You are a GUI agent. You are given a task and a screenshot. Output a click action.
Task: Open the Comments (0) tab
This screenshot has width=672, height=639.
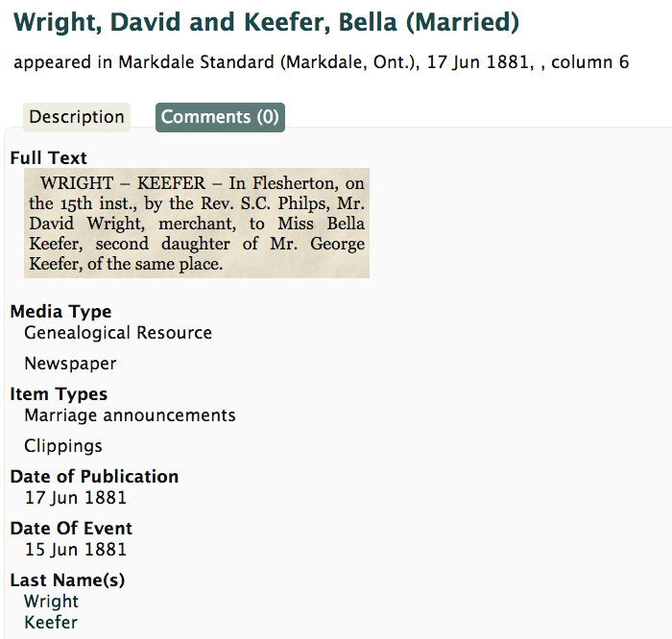(220, 117)
